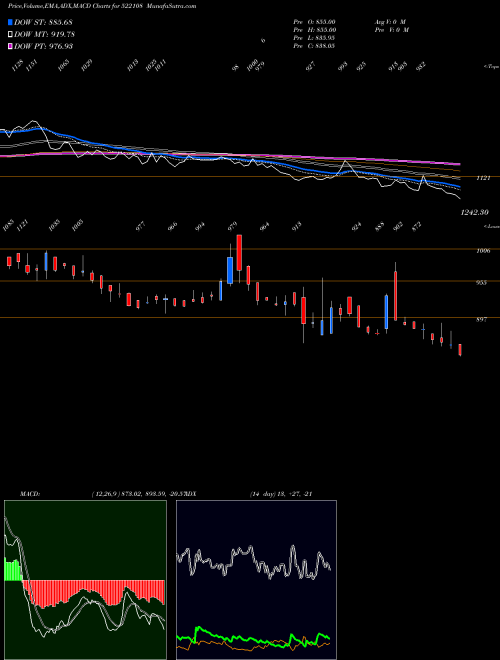Click the 'Pre C' close price value
The image size is (500, 660).
pos(314,46)
